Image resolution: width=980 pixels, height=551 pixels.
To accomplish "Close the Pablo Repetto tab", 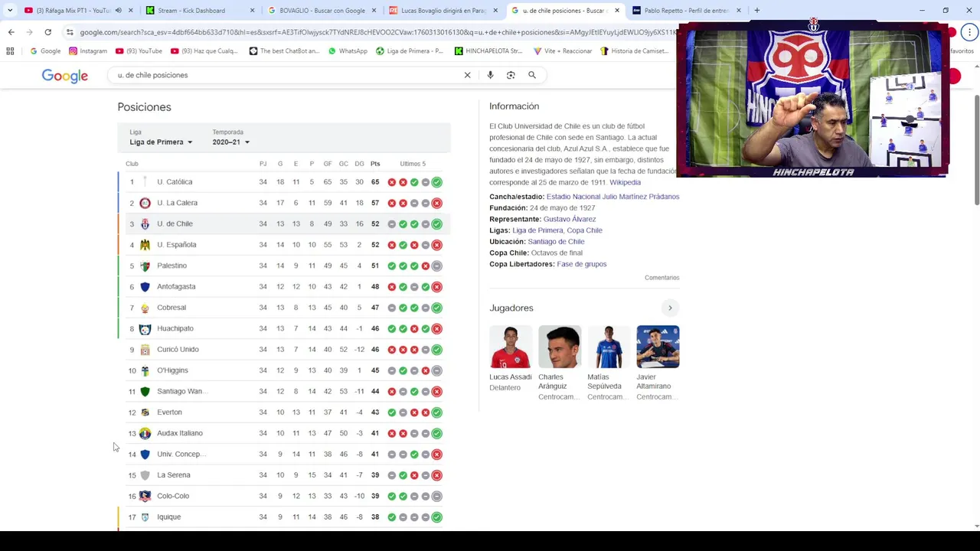I will pos(739,11).
